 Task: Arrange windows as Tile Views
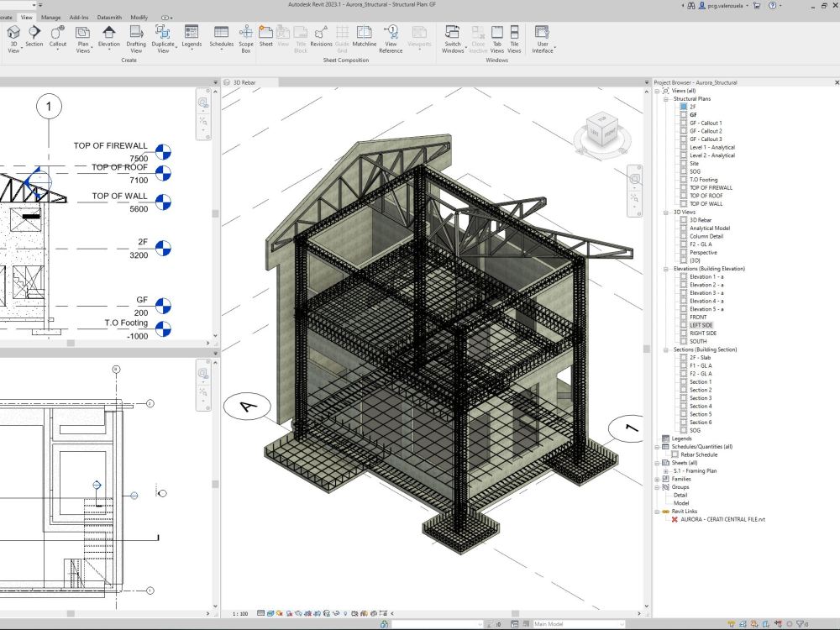514,39
